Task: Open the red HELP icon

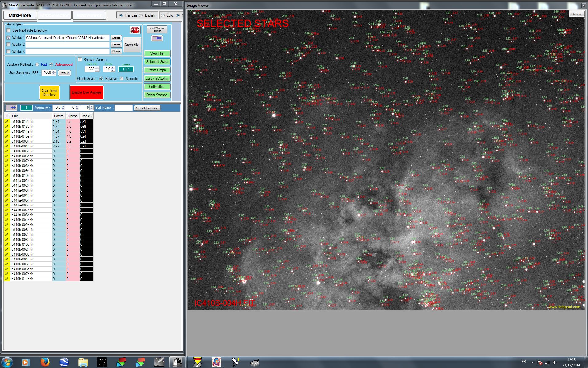Action: 135,30
